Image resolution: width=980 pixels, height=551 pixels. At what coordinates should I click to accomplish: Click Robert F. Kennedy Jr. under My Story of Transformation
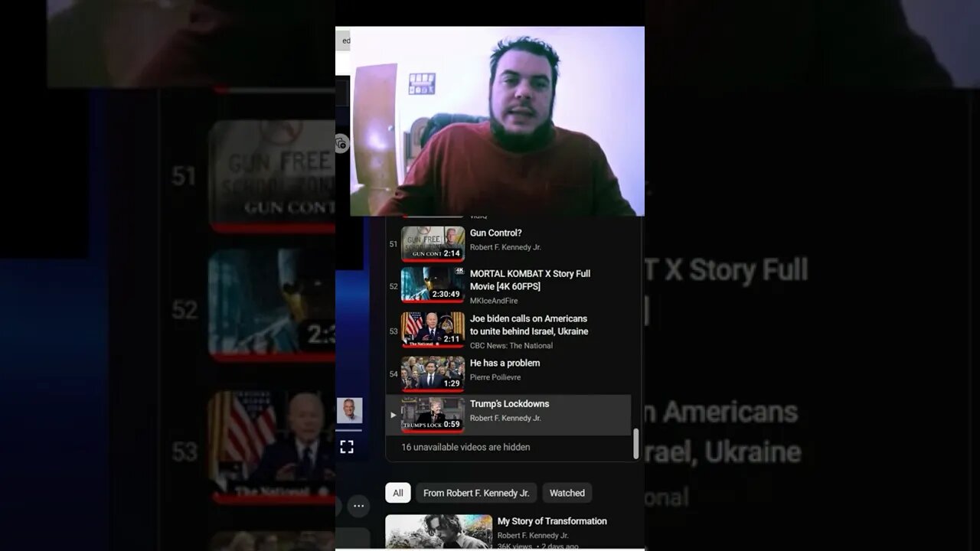point(533,536)
